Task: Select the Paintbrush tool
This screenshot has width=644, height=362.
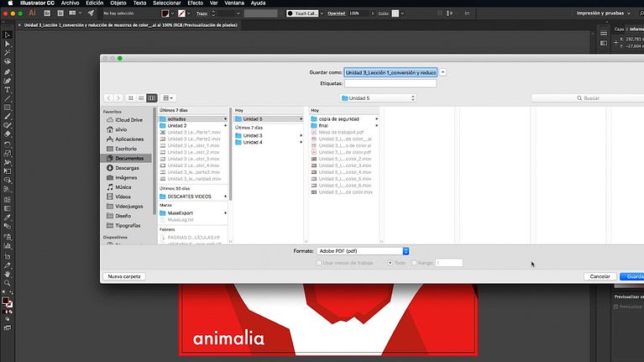Action: pos(7,117)
